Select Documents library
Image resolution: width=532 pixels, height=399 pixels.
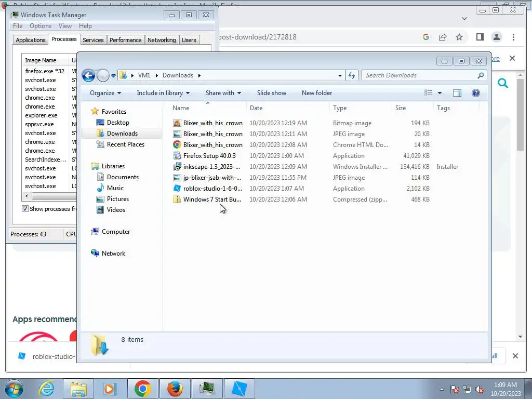point(123,177)
